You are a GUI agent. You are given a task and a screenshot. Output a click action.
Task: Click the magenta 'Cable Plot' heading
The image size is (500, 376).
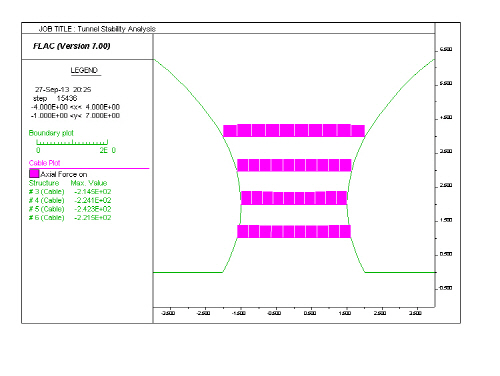click(44, 163)
